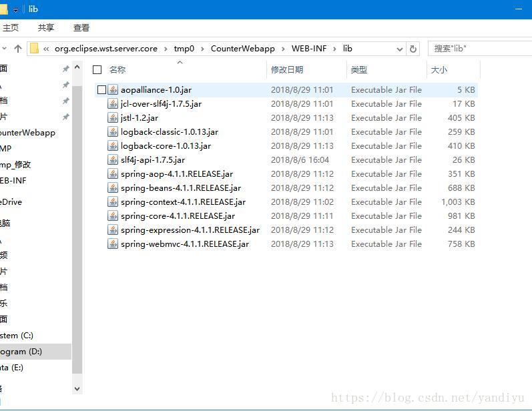Click the 1,003 KB size value
Screen dimensions: 532x411
(x=458, y=202)
